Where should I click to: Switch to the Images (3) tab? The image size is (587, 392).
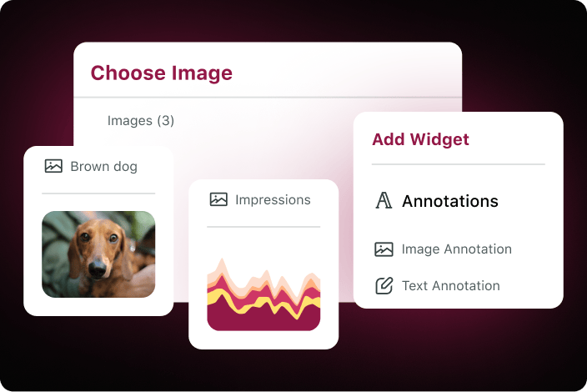[141, 121]
